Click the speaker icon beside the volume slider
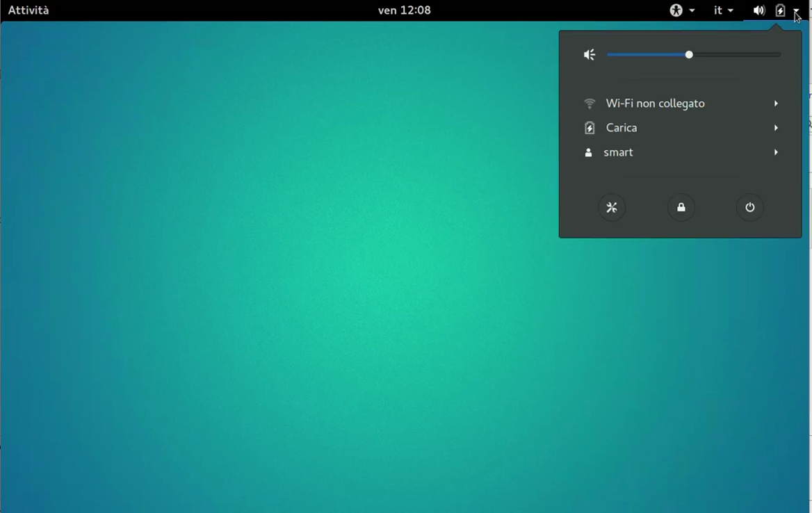812x513 pixels. [x=590, y=55]
